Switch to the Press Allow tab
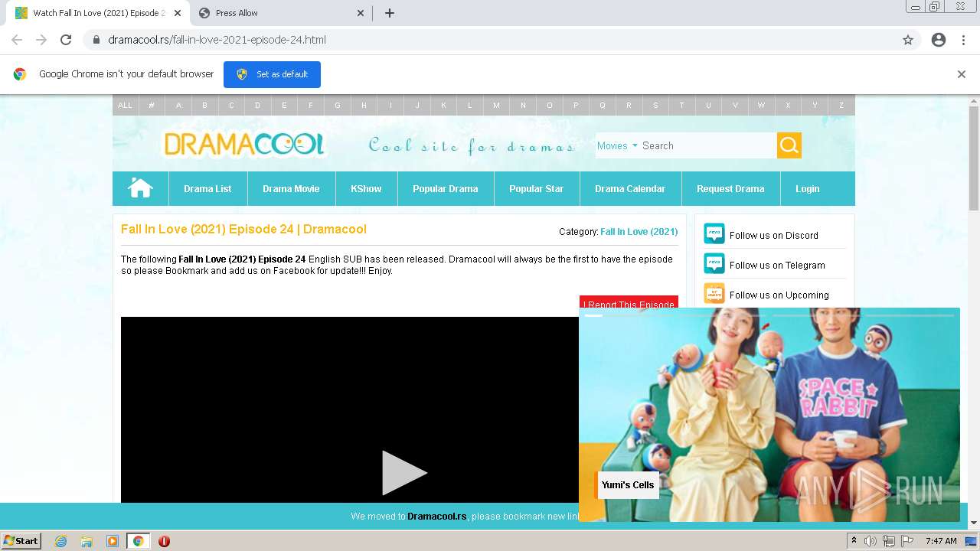Screen dimensions: 980x551 281,13
